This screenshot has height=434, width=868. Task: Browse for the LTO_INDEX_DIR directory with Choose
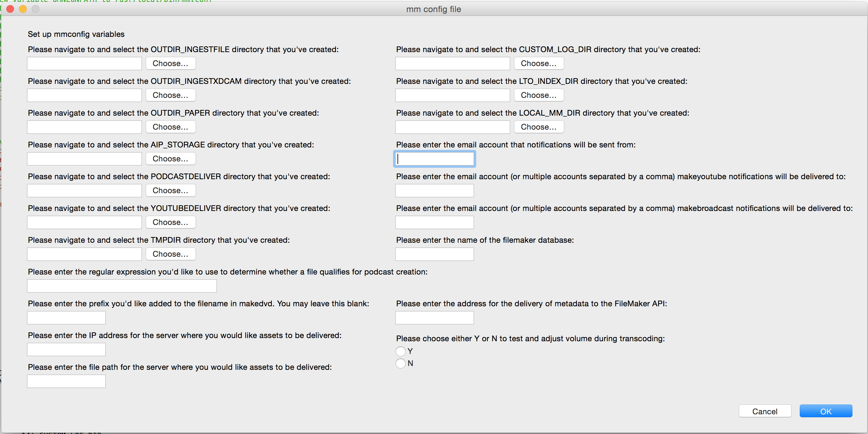click(538, 95)
